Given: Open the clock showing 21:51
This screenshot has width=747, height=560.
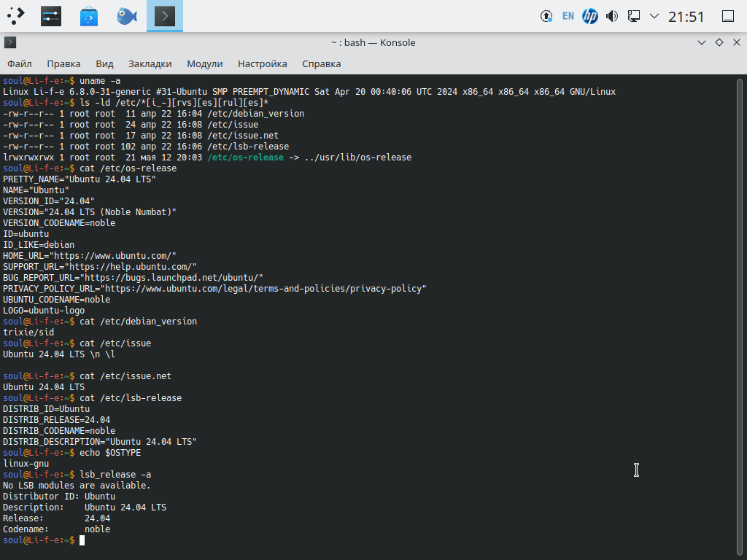Looking at the screenshot, I should (686, 17).
